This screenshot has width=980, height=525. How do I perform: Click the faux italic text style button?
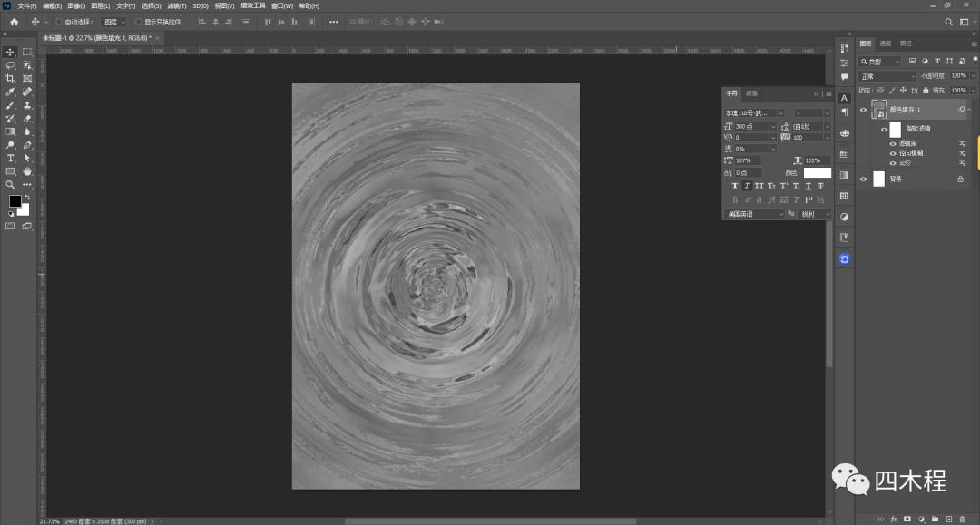(x=747, y=186)
